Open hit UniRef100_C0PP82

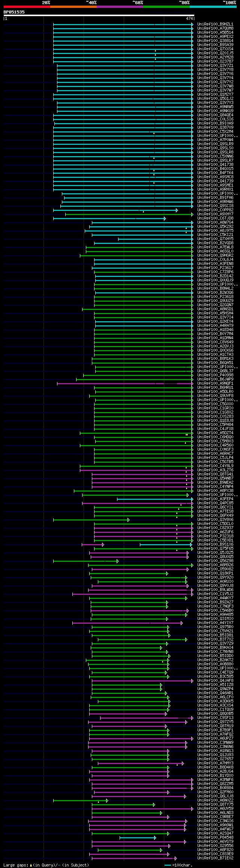215,210
